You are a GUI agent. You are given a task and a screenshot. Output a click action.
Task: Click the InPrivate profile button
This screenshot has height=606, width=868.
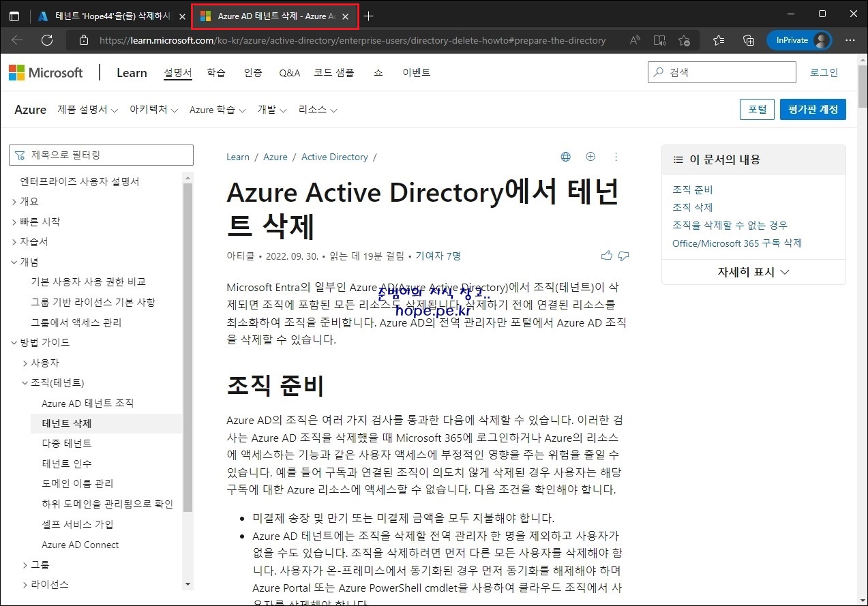click(800, 40)
